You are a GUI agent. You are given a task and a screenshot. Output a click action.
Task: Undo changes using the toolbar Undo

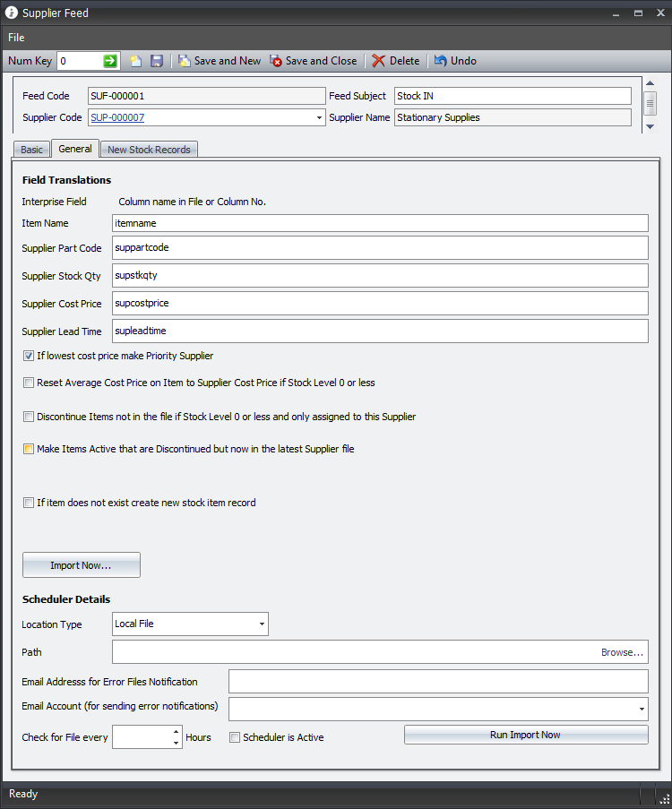(455, 61)
